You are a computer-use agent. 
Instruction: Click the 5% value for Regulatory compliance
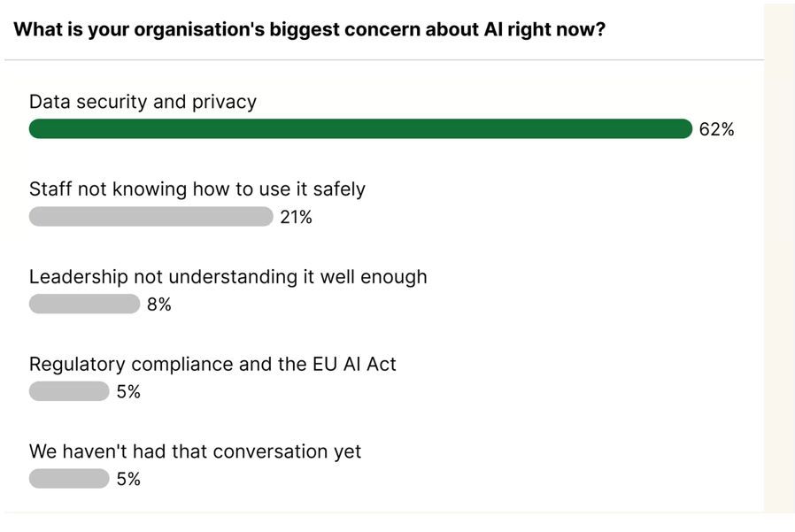pyautogui.click(x=128, y=392)
